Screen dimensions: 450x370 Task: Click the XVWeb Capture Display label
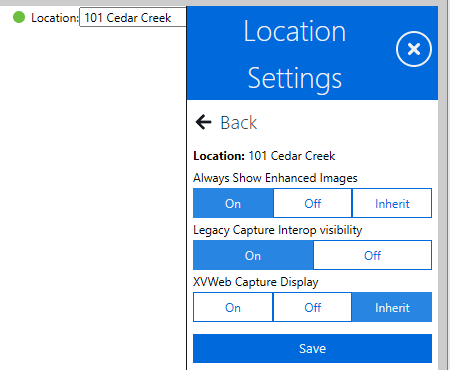[256, 282]
